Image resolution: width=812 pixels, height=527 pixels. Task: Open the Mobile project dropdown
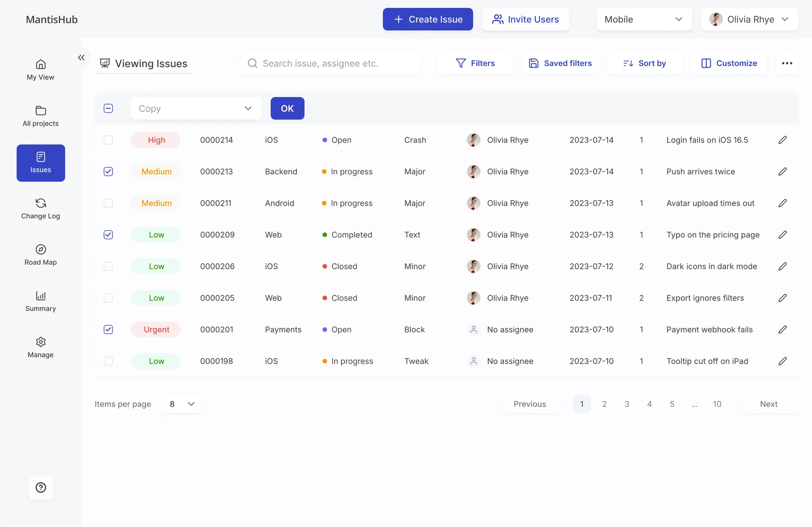(x=644, y=19)
